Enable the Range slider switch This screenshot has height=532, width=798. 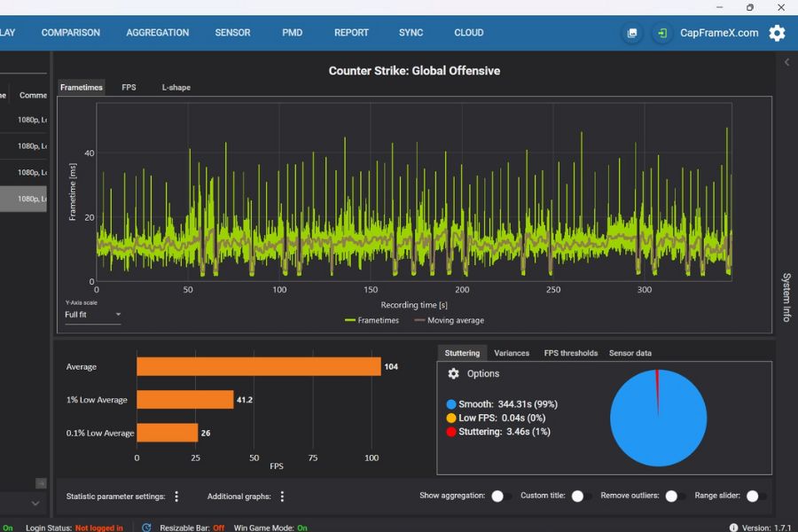[755, 497]
